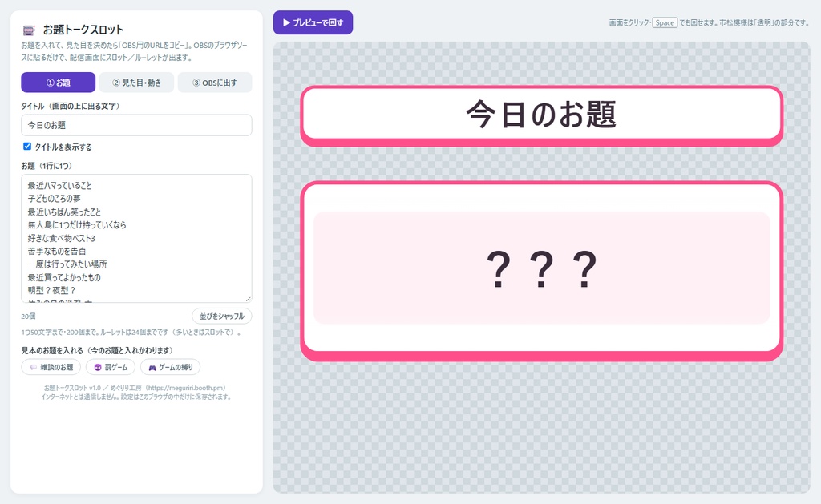
Task: Click the meguriri.booth.pm footer text
Action: (x=186, y=388)
